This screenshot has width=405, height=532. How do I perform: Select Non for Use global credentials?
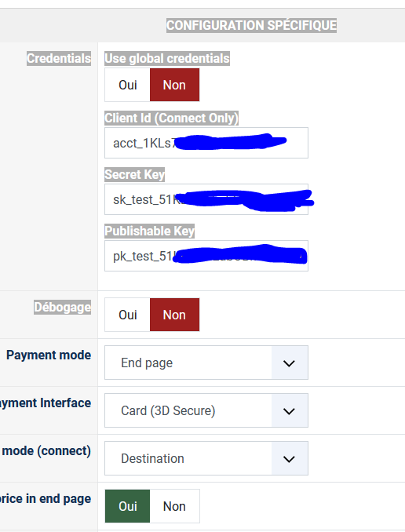pos(174,85)
